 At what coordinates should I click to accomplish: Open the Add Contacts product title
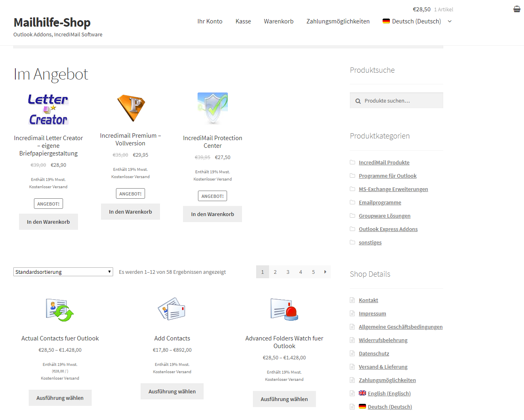pos(172,338)
